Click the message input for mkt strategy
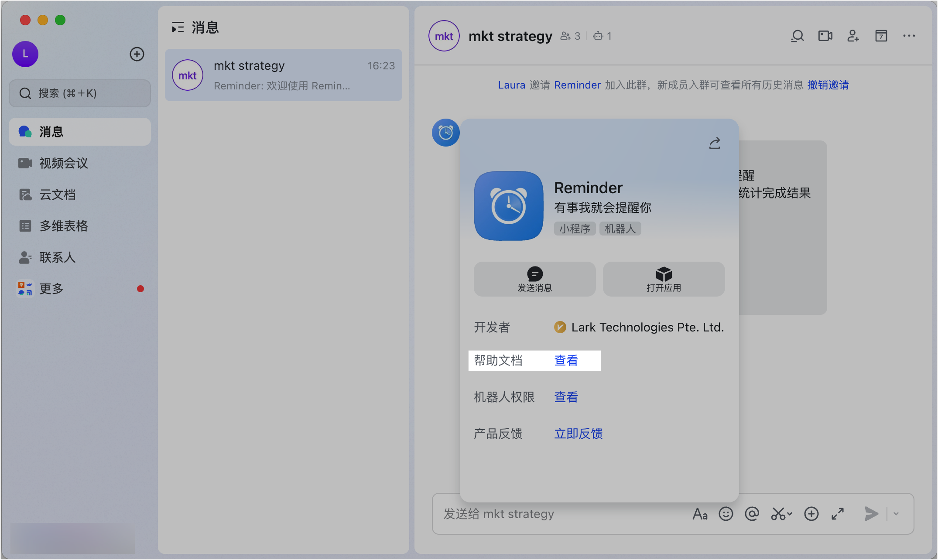 [563, 514]
